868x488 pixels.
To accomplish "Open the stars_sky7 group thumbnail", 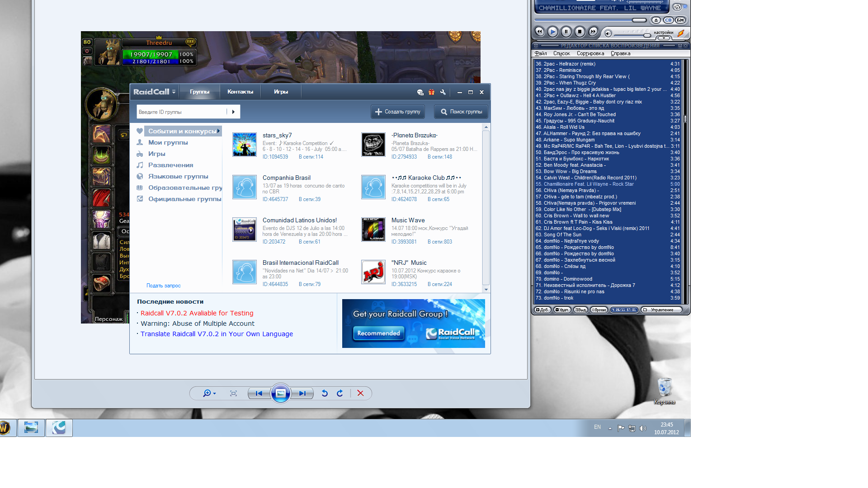I will [x=245, y=145].
